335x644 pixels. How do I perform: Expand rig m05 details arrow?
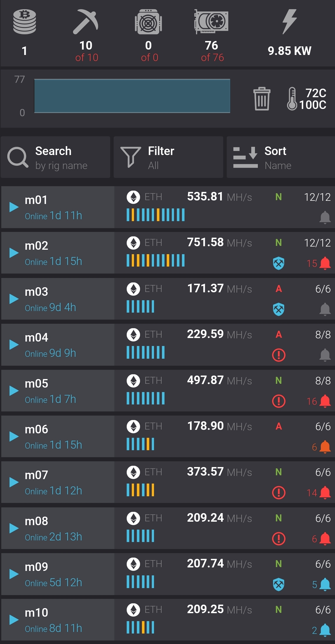click(14, 390)
